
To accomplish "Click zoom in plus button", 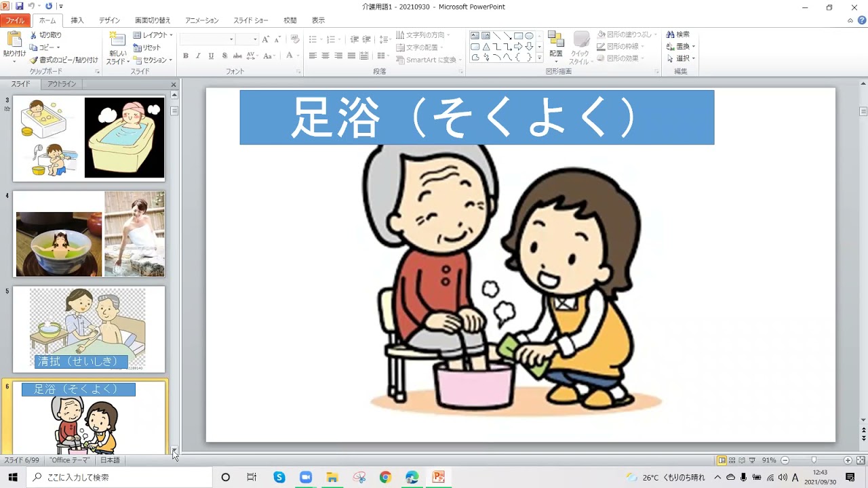I will (x=848, y=460).
